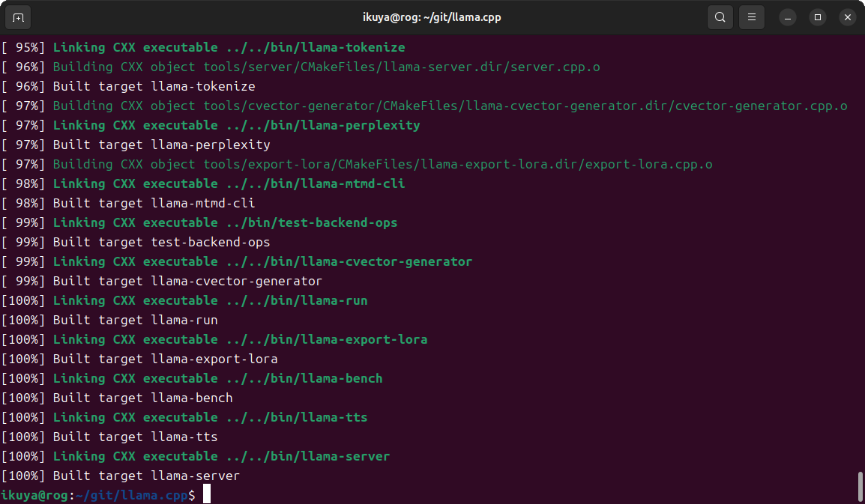Open the terminal hamburger menu

coord(751,17)
